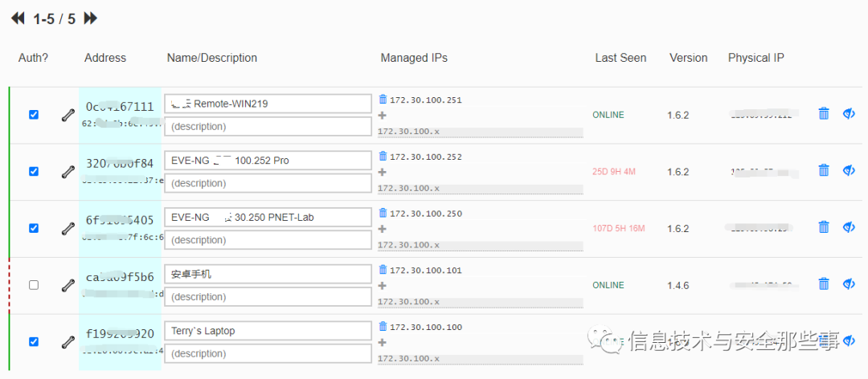Delete managed IP 172.30.100.101

383,271
